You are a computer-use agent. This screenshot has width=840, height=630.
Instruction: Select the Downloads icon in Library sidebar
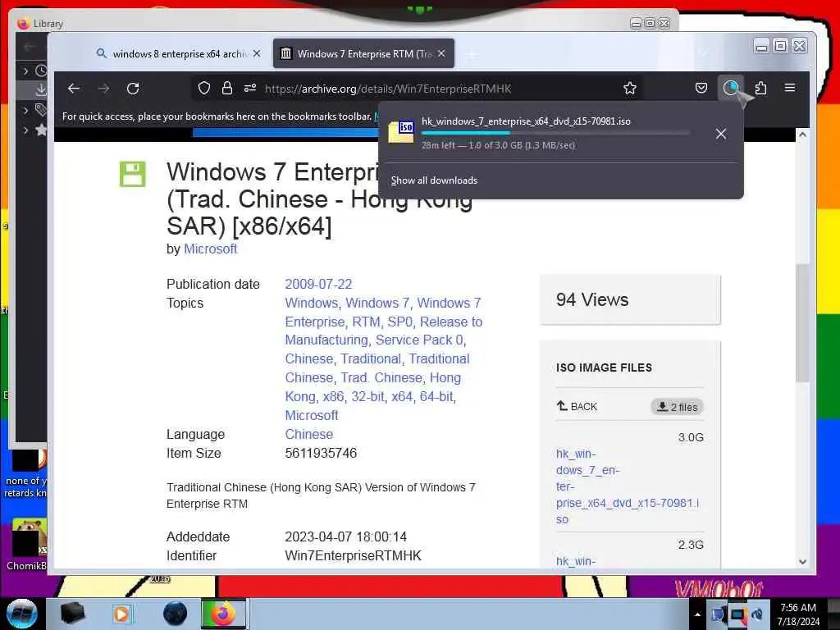(41, 90)
